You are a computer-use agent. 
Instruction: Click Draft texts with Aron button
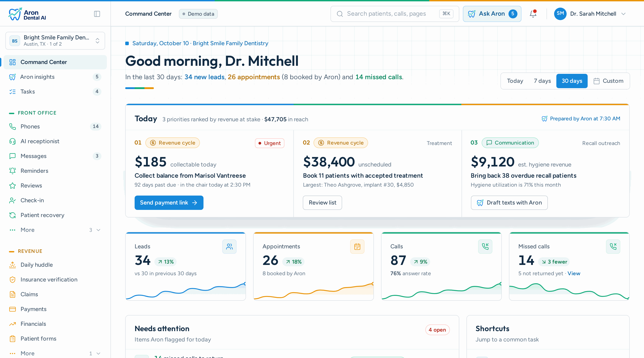pos(509,203)
